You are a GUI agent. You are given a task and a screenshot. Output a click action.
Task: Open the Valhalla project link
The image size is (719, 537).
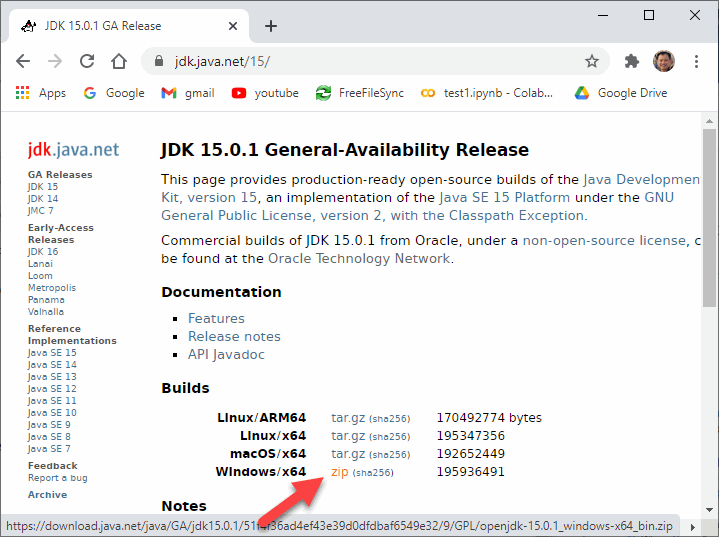pos(46,311)
